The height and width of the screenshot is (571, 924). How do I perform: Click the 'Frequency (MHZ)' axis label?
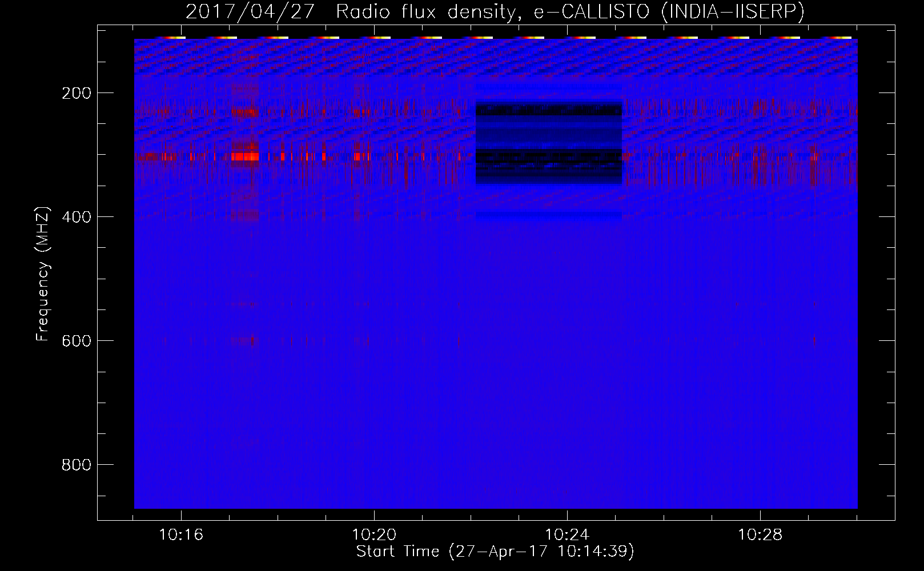click(x=43, y=274)
